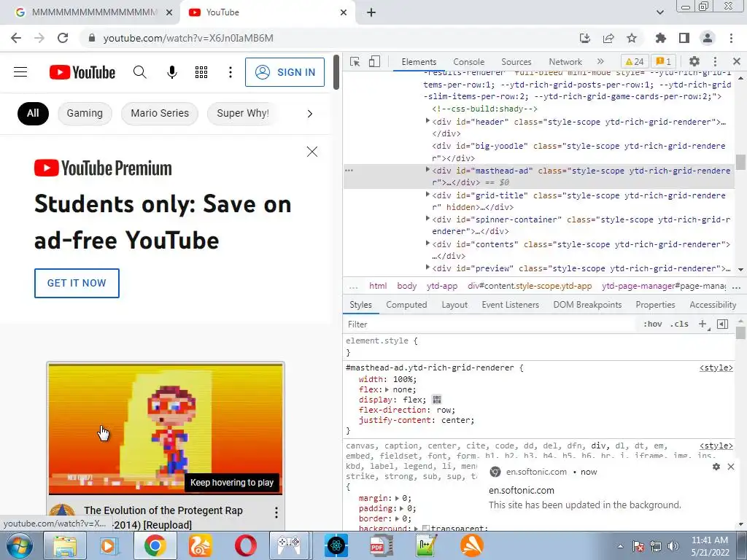Screen dimensions: 747x560
Task: Add a new style rule
Action: (x=703, y=324)
